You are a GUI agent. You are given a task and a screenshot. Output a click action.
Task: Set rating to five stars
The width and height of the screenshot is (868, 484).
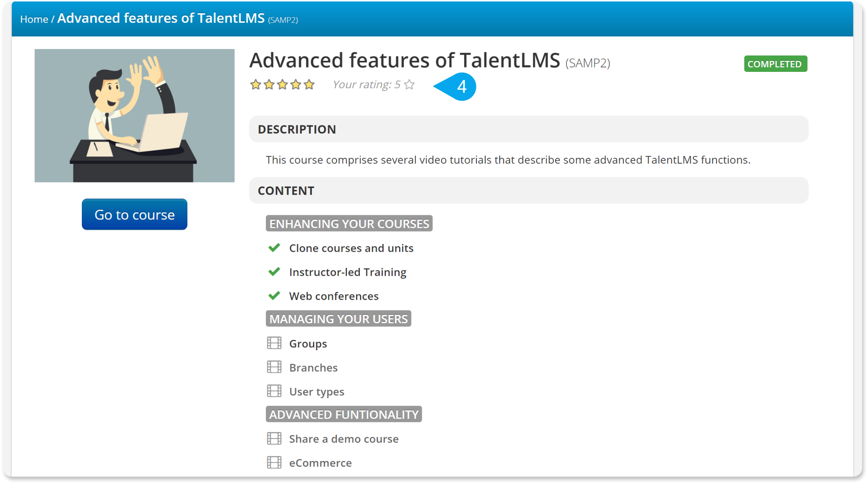pos(309,84)
